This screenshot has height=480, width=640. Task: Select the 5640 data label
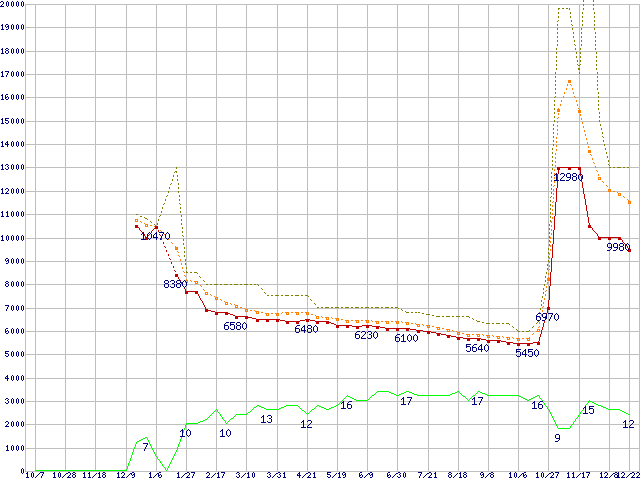477,349
